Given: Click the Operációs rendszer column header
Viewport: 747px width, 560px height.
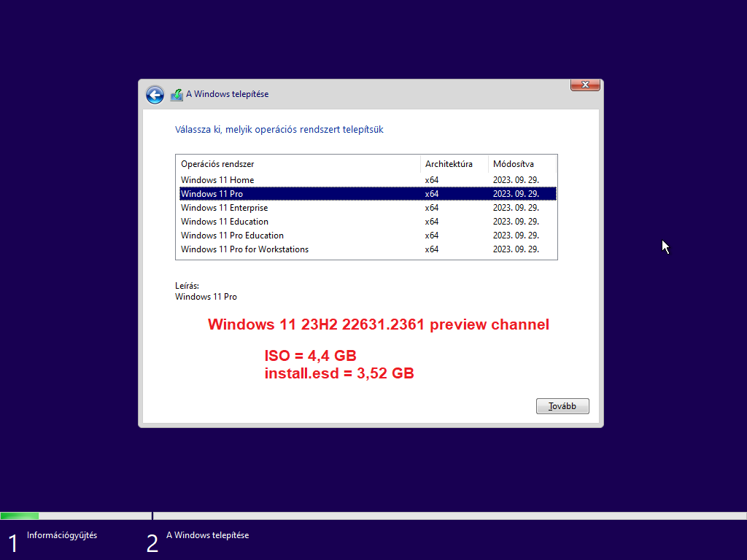Looking at the screenshot, I should pos(298,164).
